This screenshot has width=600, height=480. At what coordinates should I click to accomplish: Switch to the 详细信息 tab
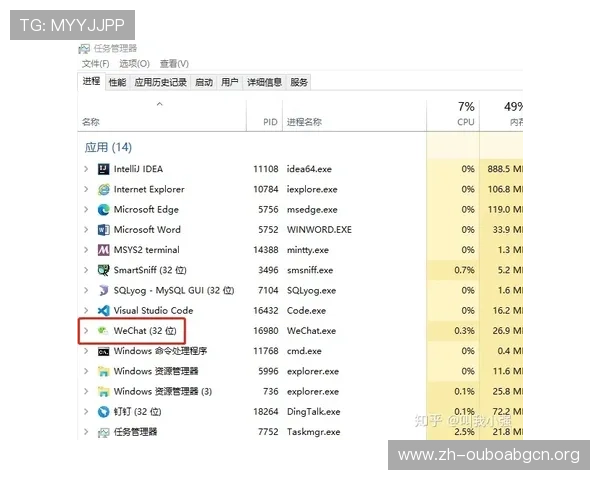point(264,82)
